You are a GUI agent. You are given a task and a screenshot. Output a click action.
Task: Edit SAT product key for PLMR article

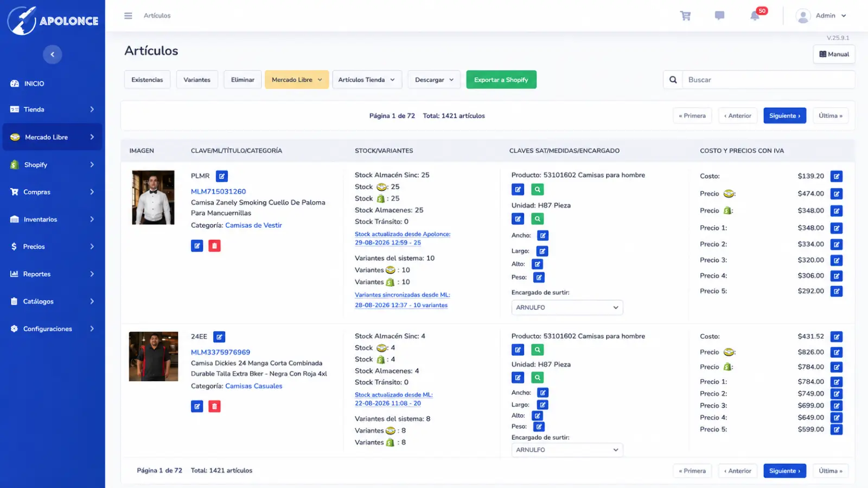click(x=518, y=189)
